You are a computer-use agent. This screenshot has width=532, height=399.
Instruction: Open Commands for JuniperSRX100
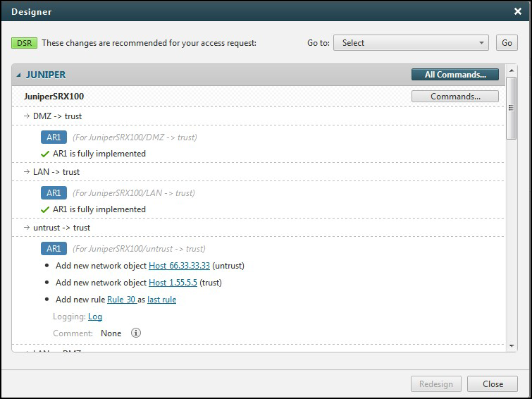coord(454,97)
